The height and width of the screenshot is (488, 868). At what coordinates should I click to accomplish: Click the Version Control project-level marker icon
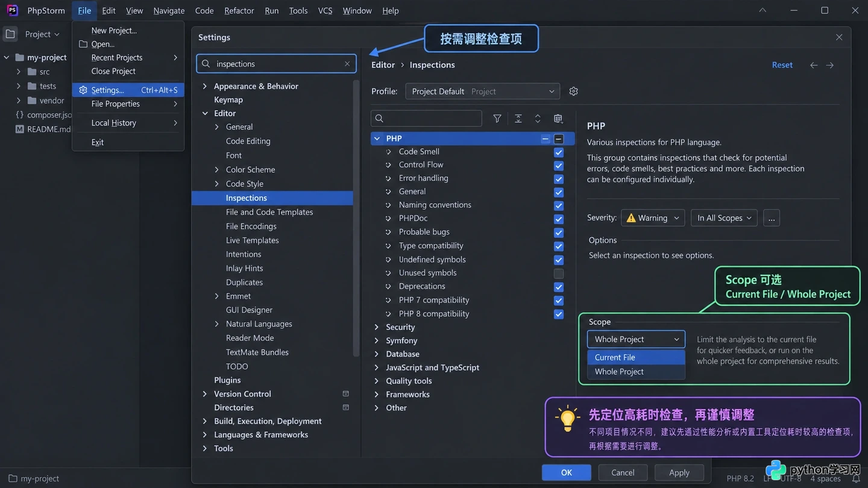pyautogui.click(x=346, y=394)
